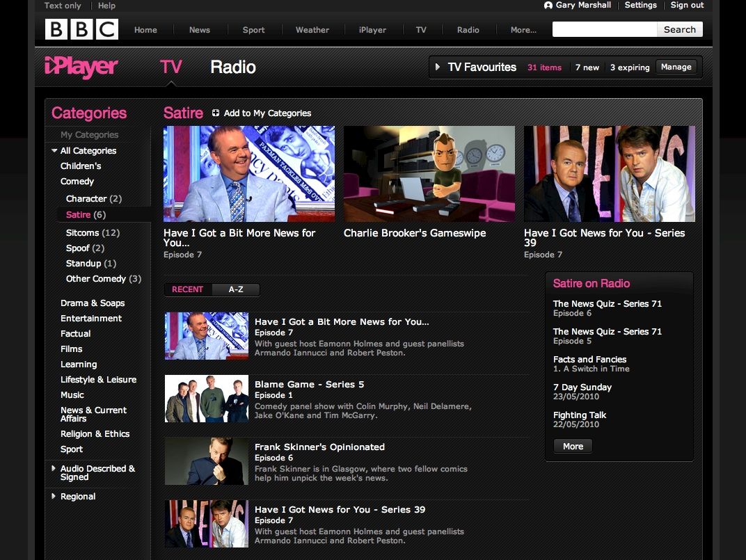Click inside the search input field

click(603, 29)
